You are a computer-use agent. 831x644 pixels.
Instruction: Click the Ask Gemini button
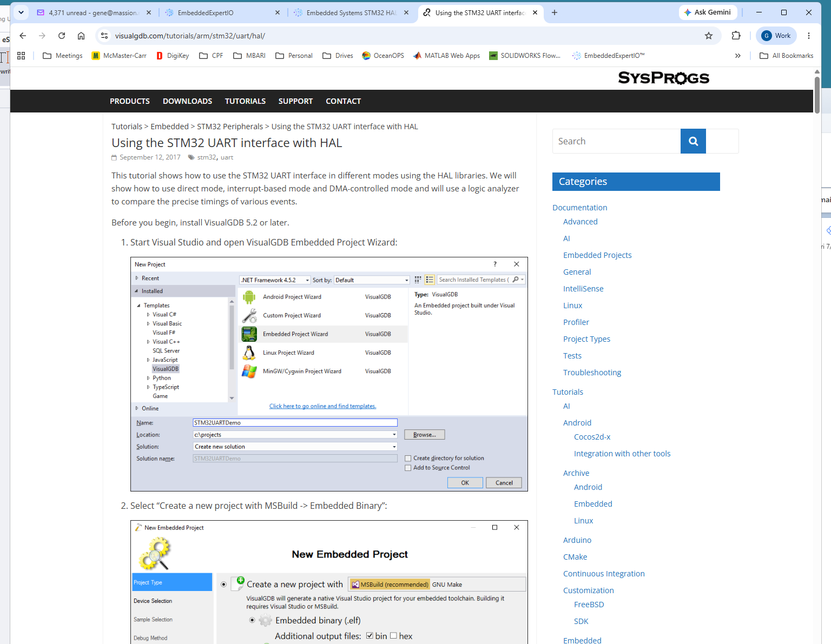pos(707,12)
